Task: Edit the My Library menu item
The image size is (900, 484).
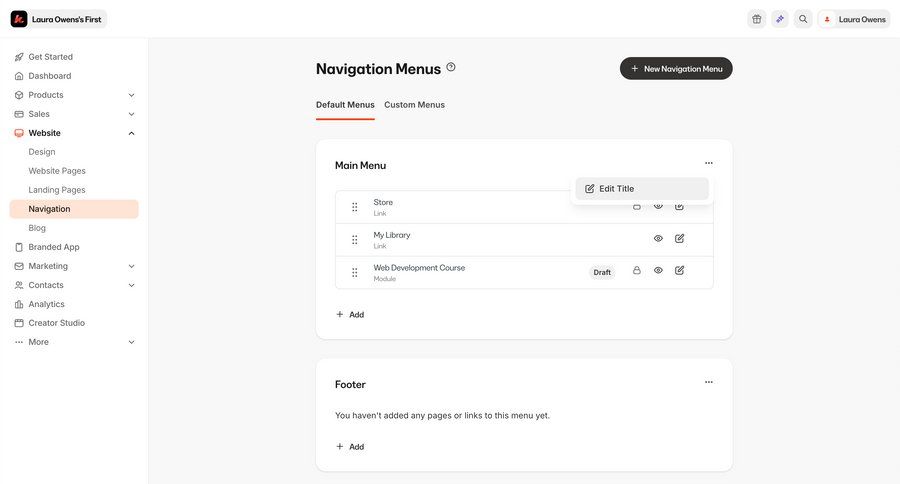Action: [x=680, y=238]
